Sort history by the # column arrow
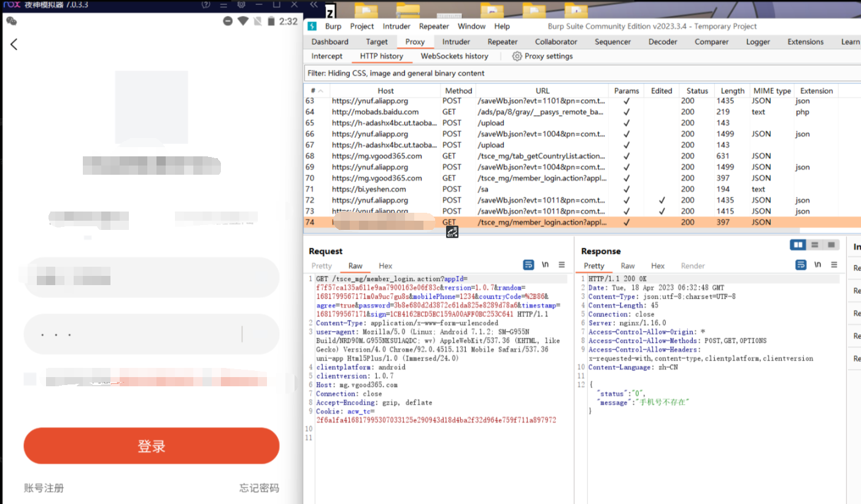Image resolution: width=861 pixels, height=504 pixels. click(320, 91)
